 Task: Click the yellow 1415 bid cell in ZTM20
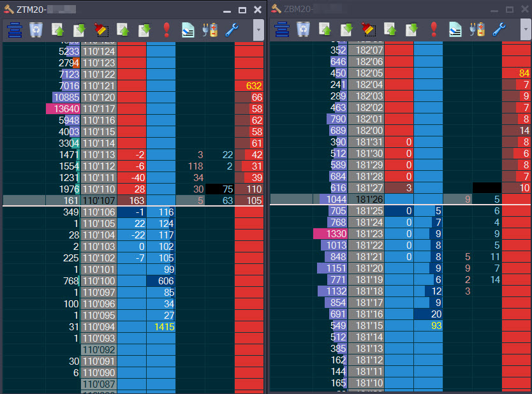(x=161, y=327)
